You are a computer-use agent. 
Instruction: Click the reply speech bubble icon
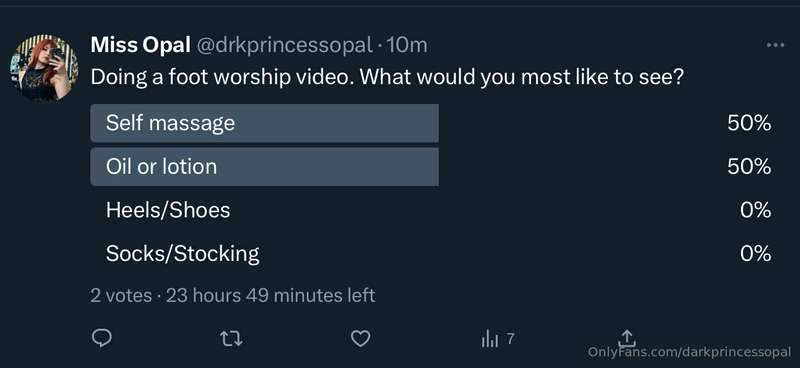(102, 338)
